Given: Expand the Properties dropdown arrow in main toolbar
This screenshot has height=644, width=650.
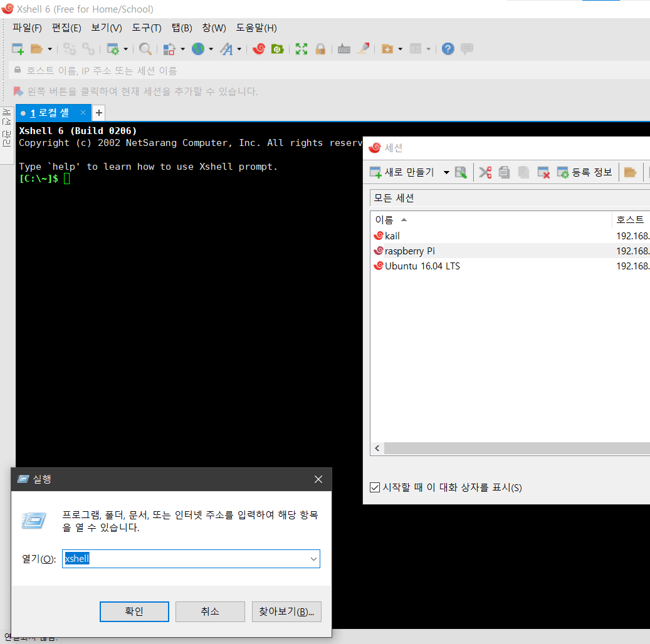Looking at the screenshot, I should (125, 49).
